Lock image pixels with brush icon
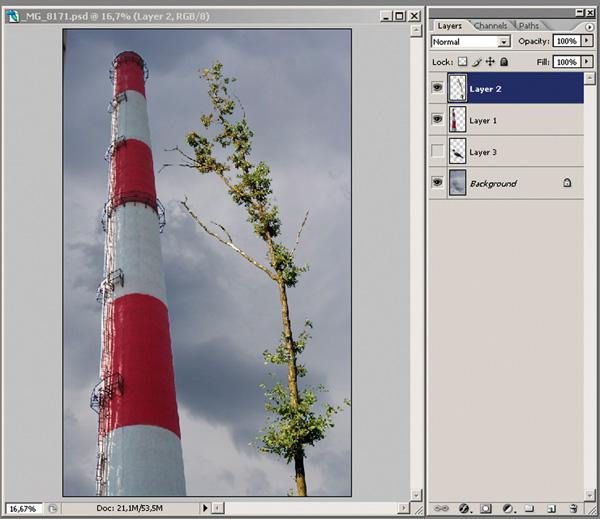This screenshot has height=519, width=600. [x=477, y=62]
